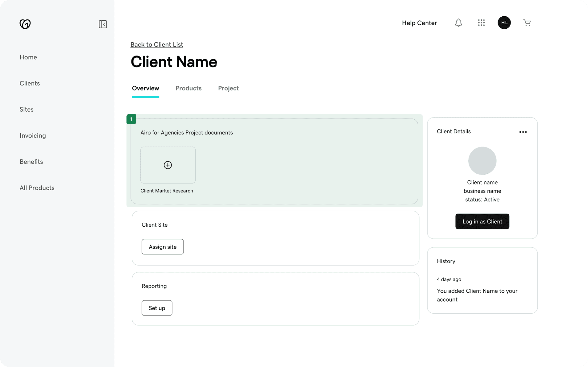The height and width of the screenshot is (367, 588).
Task: Go to Home in sidebar
Action: [x=28, y=57]
